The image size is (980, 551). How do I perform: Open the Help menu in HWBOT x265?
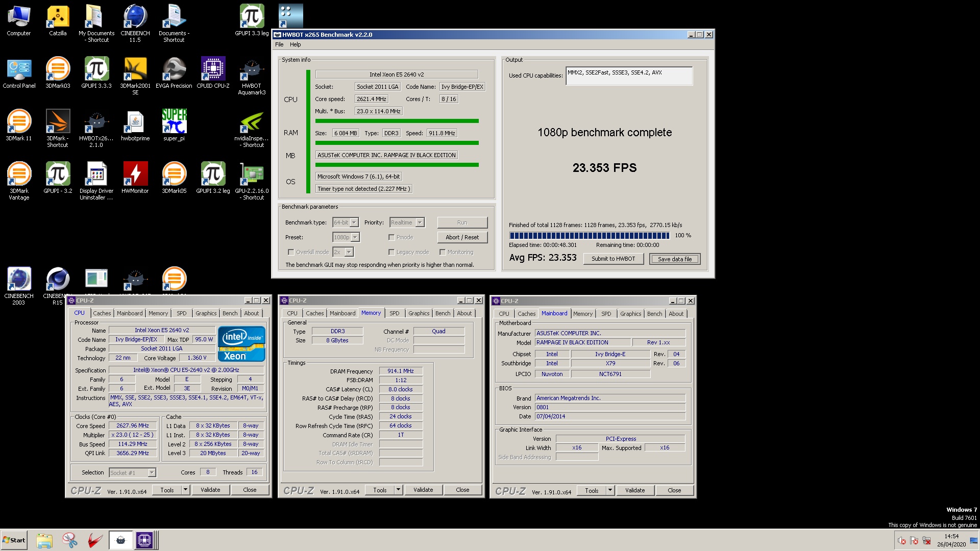coord(295,44)
